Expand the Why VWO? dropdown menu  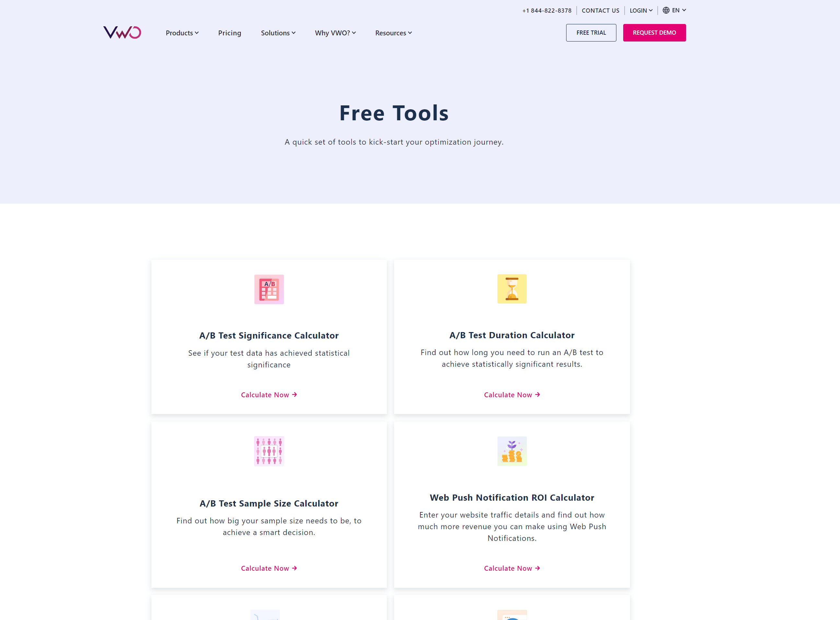(x=335, y=33)
